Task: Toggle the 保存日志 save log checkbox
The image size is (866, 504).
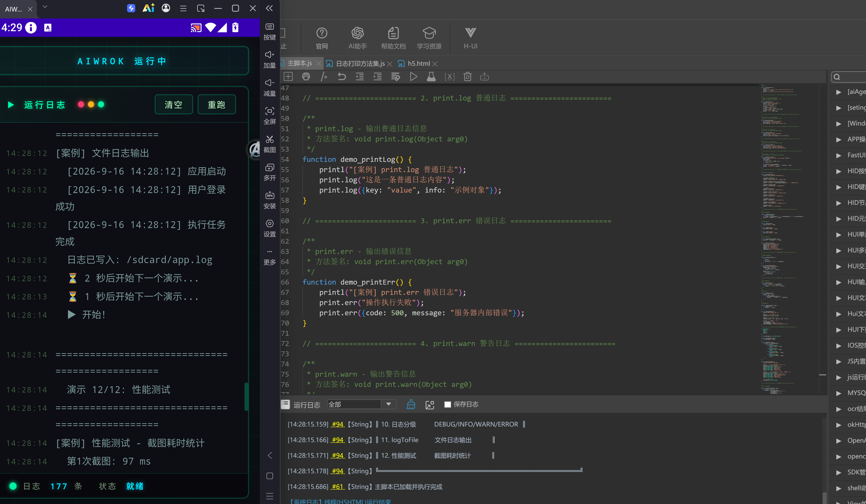Action: click(447, 405)
